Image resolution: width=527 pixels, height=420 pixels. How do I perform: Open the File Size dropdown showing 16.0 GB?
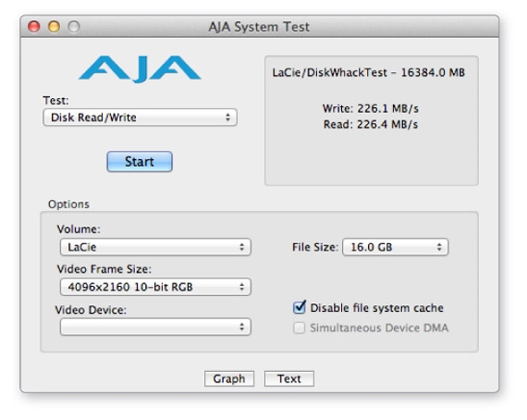click(396, 247)
